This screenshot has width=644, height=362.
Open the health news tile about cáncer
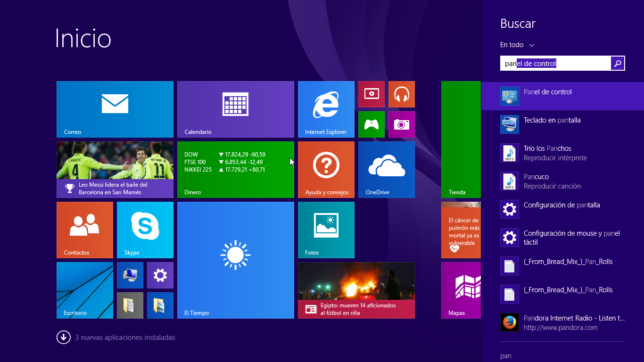461,230
